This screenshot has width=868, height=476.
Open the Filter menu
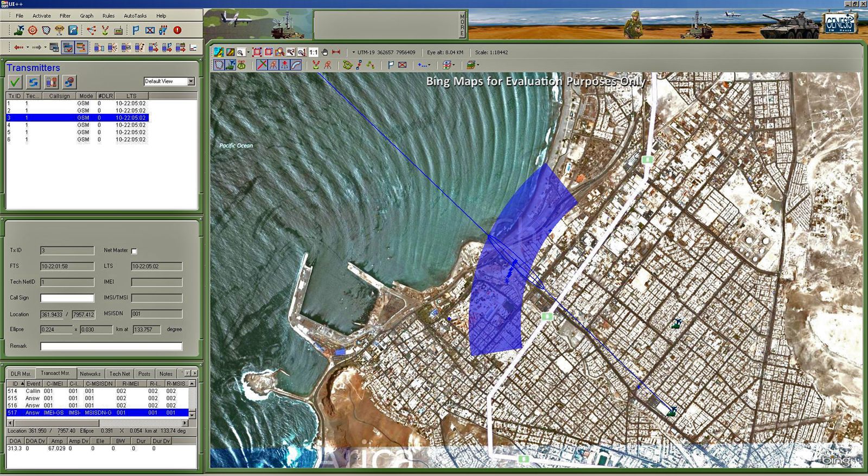[x=65, y=16]
